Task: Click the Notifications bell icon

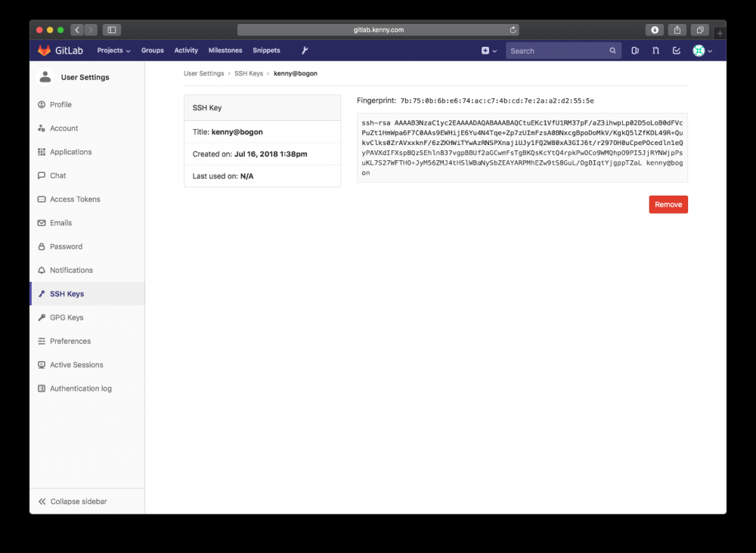Action: pyautogui.click(x=42, y=270)
